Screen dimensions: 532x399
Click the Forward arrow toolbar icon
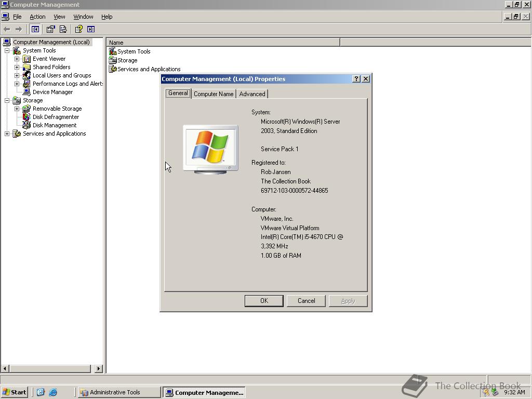19,29
